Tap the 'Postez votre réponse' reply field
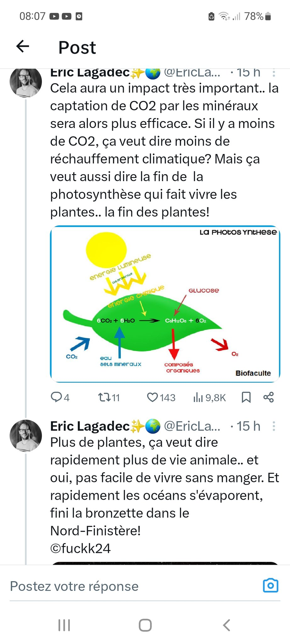The height and width of the screenshot is (644, 290). [x=126, y=586]
